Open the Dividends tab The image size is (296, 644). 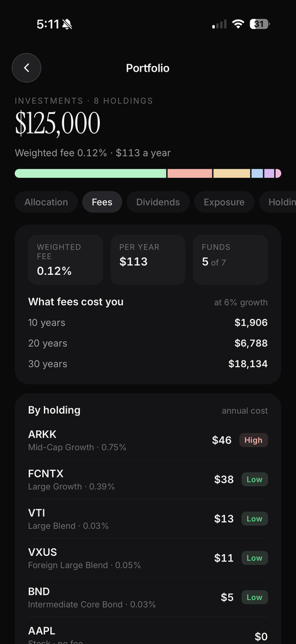158,202
